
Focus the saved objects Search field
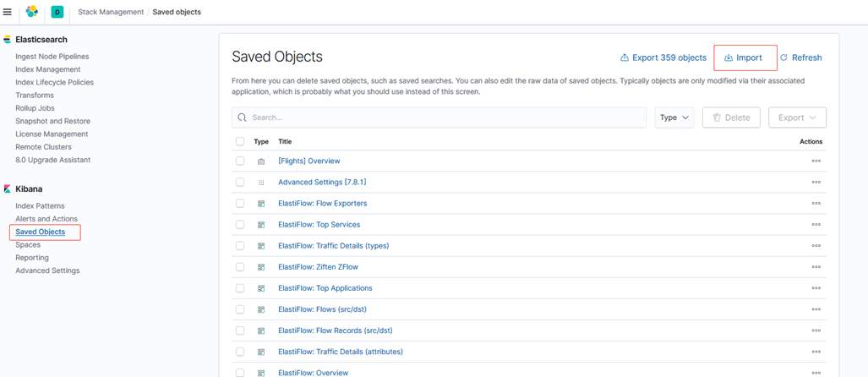pyautogui.click(x=439, y=117)
